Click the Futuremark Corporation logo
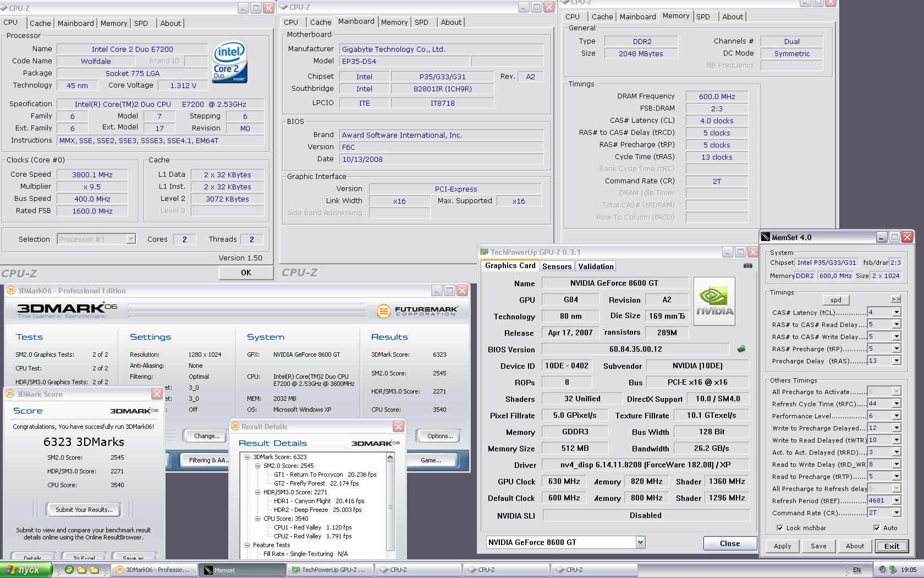Screen dimensions: 924x578 [x=417, y=311]
